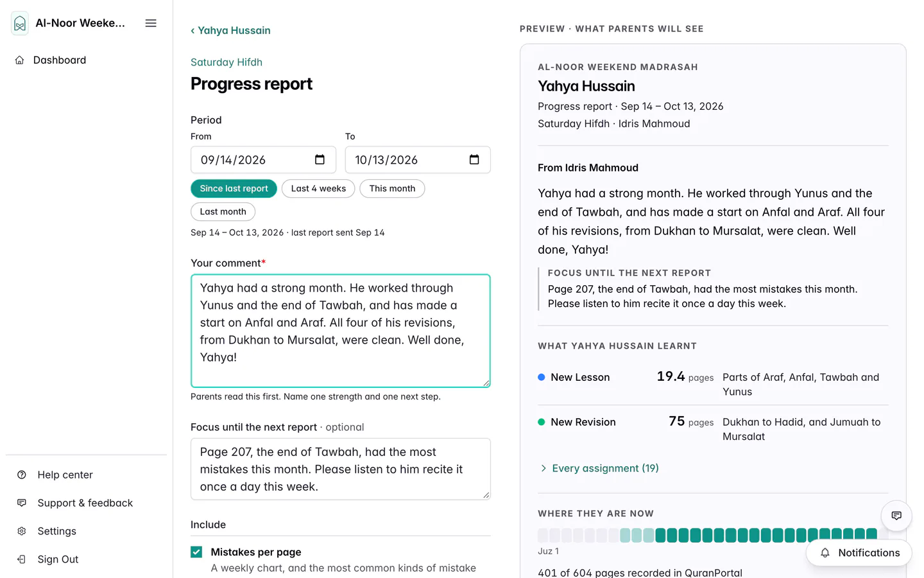Open the To date calendar picker icon
The height and width of the screenshot is (578, 924).
pyautogui.click(x=474, y=160)
